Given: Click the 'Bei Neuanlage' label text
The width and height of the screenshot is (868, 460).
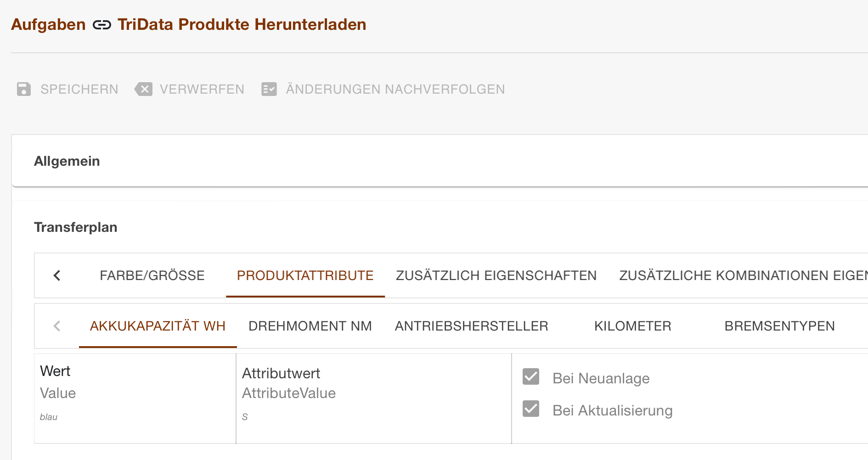Looking at the screenshot, I should (601, 378).
